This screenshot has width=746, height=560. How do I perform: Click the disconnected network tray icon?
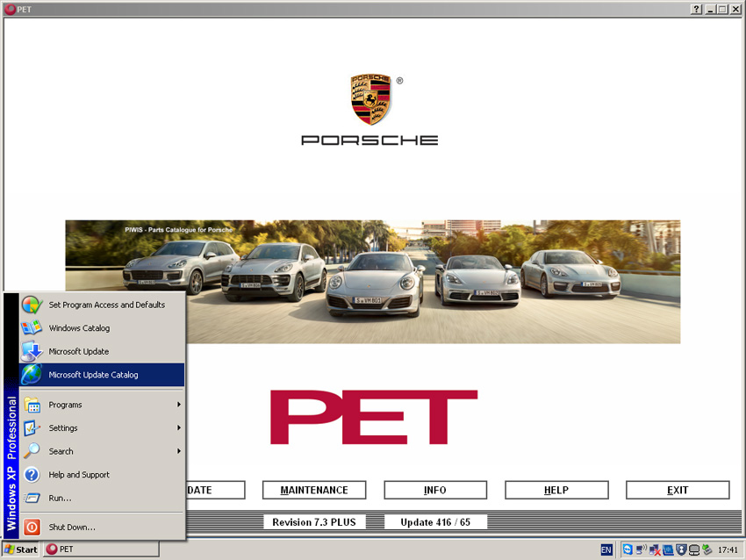[x=654, y=549]
